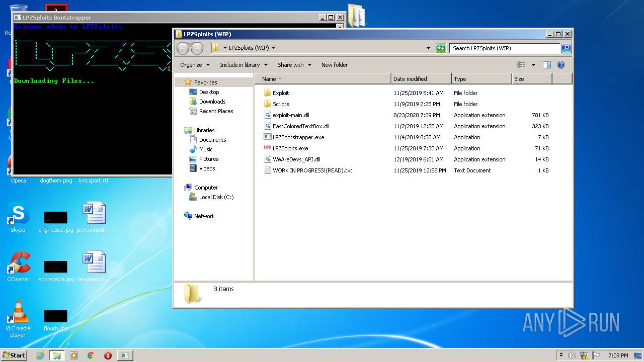Image resolution: width=644 pixels, height=362 pixels.
Task: Open Windows Media Player taskbar icon
Action: click(74, 355)
